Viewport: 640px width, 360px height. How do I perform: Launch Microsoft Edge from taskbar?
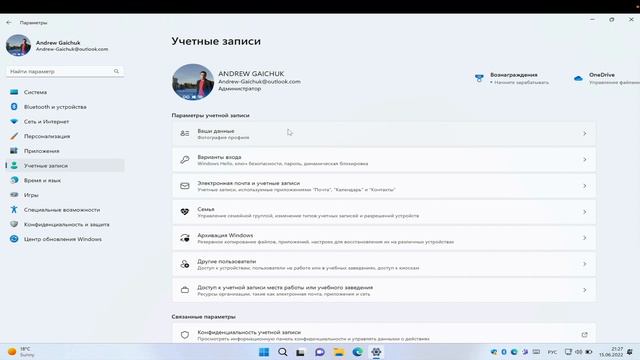(x=358, y=352)
